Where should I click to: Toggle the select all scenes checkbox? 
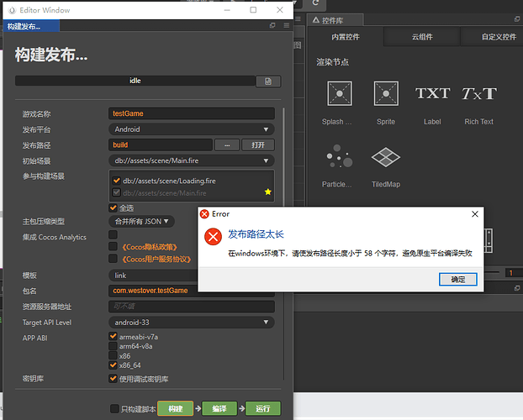click(x=113, y=208)
